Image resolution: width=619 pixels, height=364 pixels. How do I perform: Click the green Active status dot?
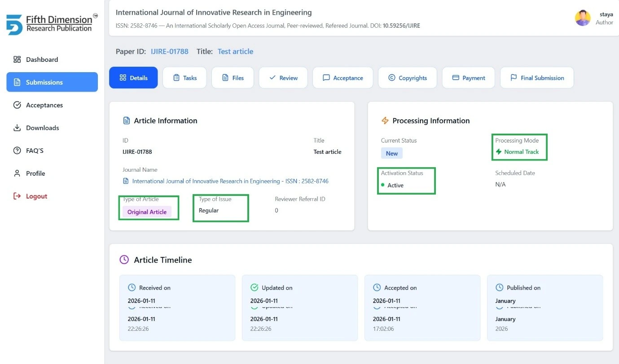(x=383, y=185)
